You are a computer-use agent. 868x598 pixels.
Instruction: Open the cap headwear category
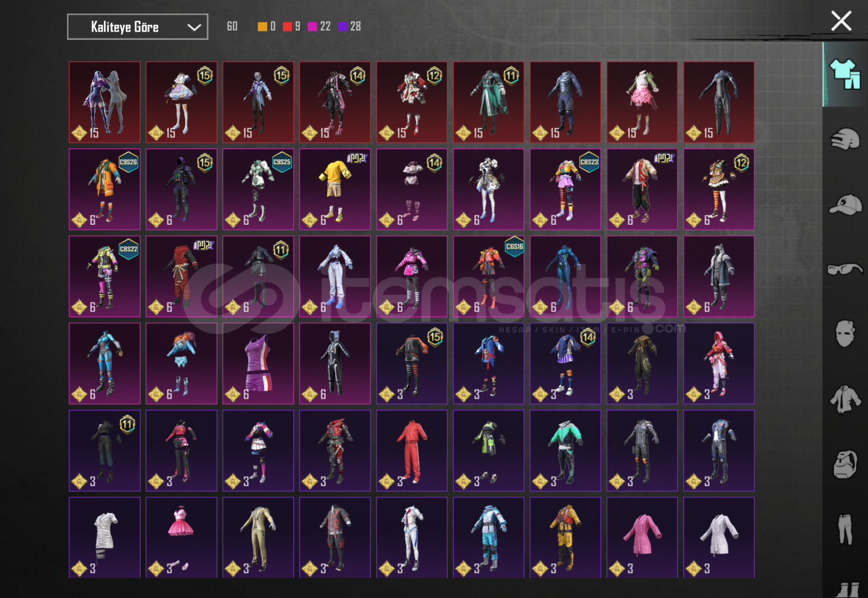click(845, 204)
